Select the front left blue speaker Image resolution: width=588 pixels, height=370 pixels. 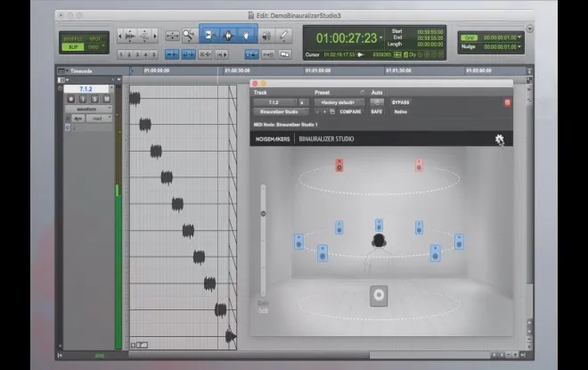point(339,227)
